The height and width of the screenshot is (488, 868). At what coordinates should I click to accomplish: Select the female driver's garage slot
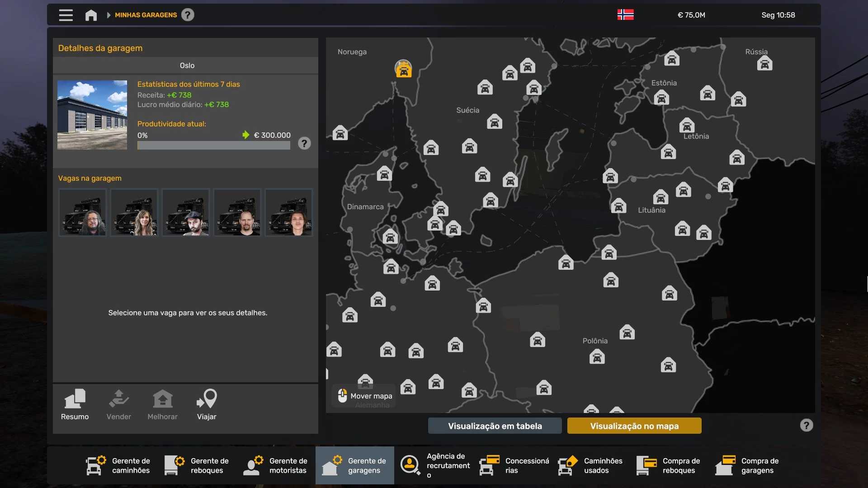[134, 212]
